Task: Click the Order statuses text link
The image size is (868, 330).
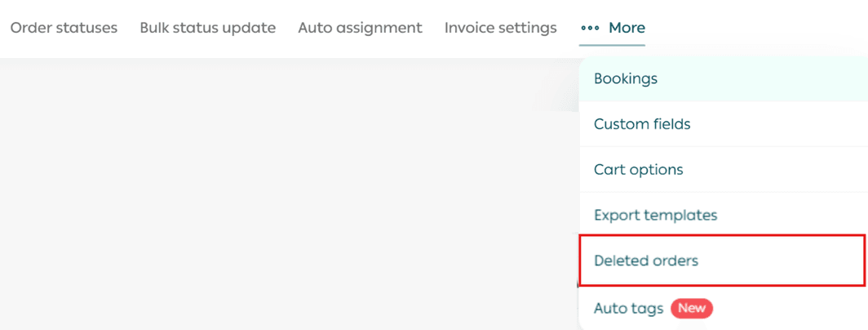Action: click(x=64, y=28)
